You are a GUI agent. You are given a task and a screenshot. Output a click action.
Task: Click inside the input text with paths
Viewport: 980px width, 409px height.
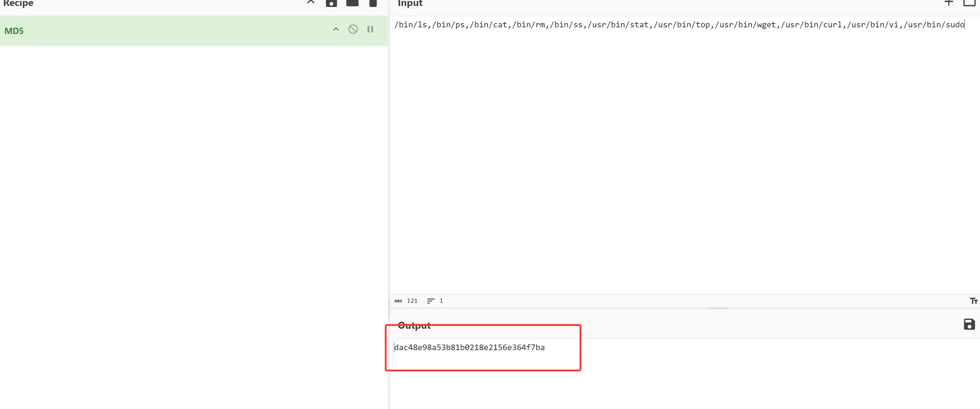pos(679,25)
